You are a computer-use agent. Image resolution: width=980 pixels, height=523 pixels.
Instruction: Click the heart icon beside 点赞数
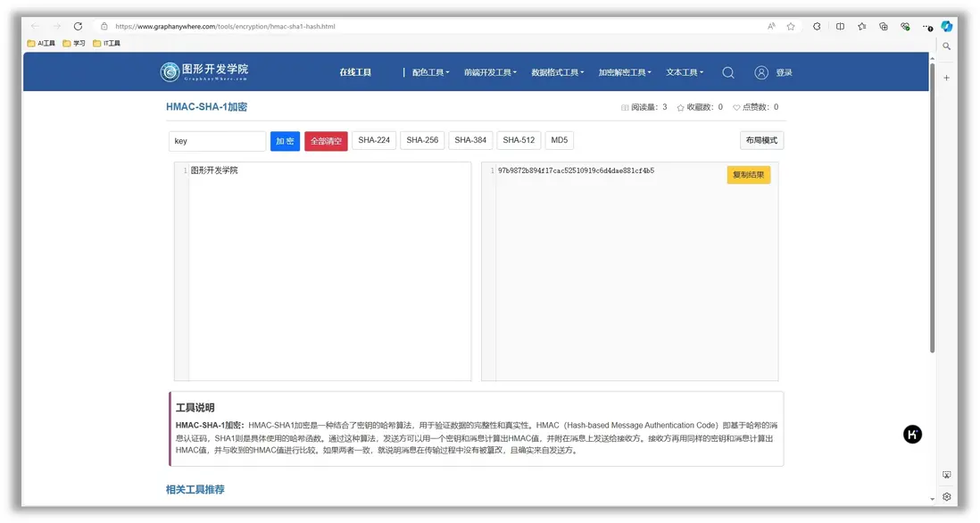[736, 107]
